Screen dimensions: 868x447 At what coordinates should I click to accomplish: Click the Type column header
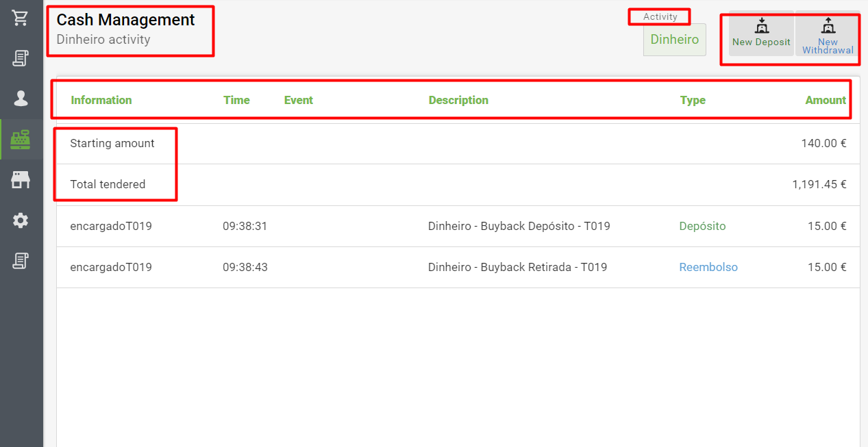(x=692, y=100)
